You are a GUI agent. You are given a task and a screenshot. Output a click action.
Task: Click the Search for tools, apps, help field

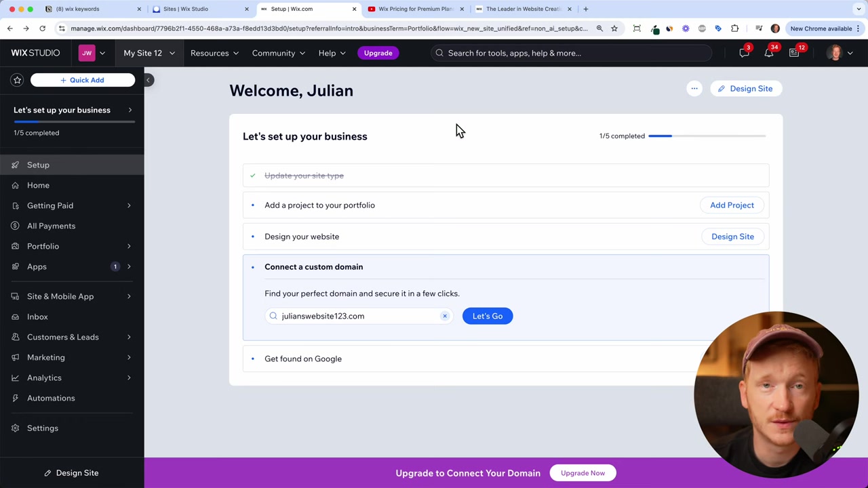tap(572, 53)
